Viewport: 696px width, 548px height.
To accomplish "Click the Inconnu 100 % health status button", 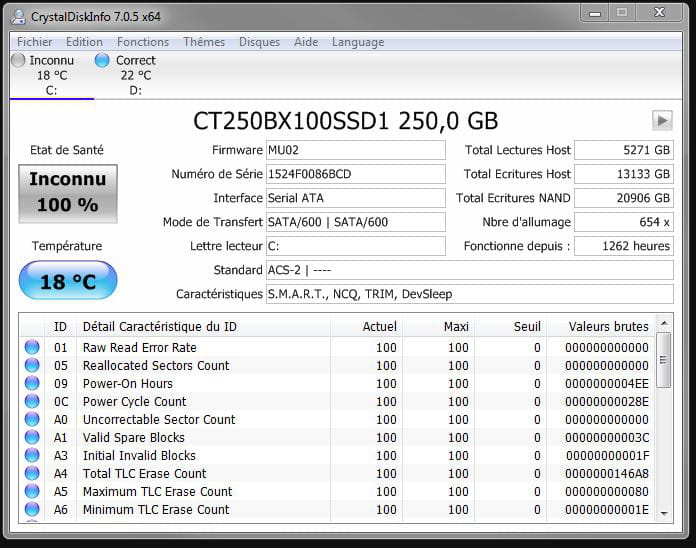I will pos(68,193).
